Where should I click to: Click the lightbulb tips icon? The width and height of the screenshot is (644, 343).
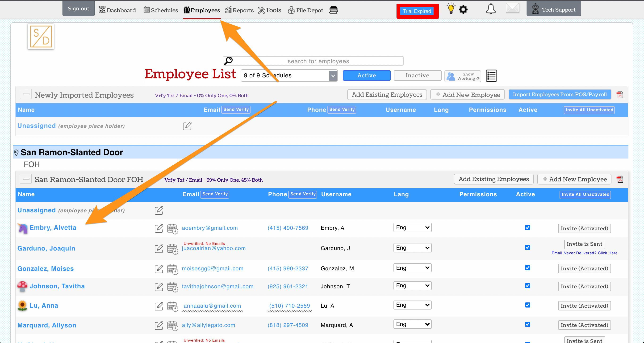pos(451,9)
